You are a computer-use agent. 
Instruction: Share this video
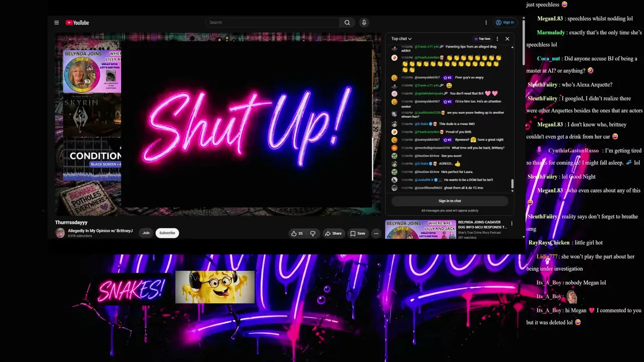click(333, 233)
